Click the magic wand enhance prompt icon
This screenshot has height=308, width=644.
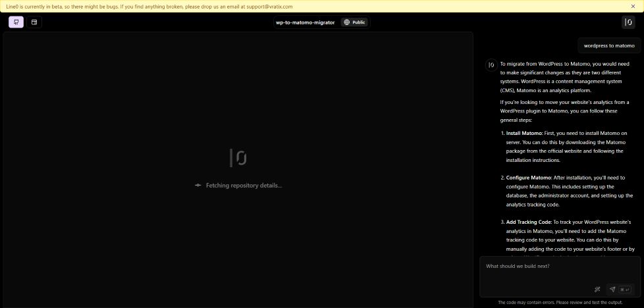pyautogui.click(x=598, y=290)
